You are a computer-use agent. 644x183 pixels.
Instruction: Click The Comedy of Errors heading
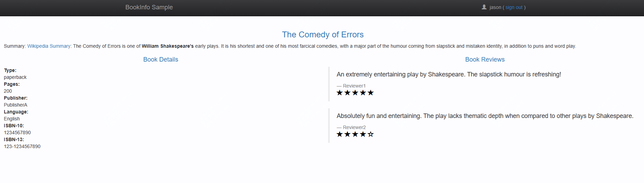(323, 35)
